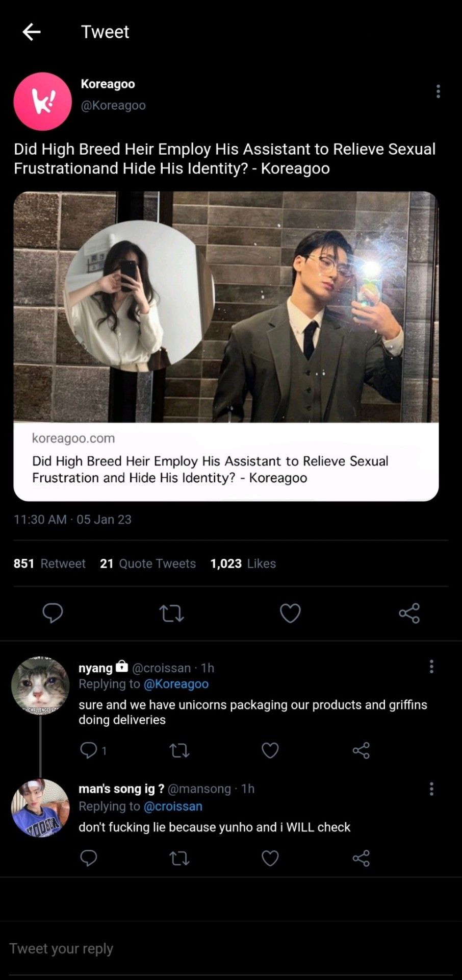Open more options on mansong's reply
462x980 pixels.
coord(431,789)
